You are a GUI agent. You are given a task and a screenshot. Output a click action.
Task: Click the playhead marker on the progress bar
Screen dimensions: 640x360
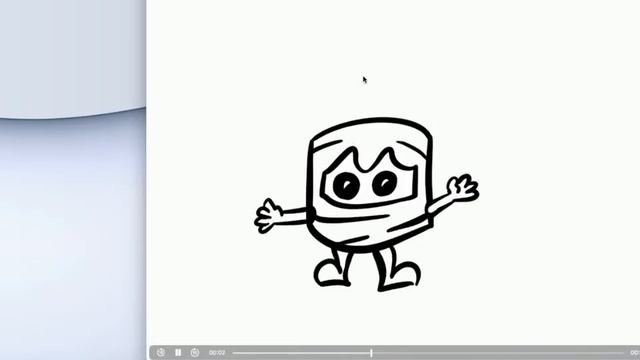371,353
